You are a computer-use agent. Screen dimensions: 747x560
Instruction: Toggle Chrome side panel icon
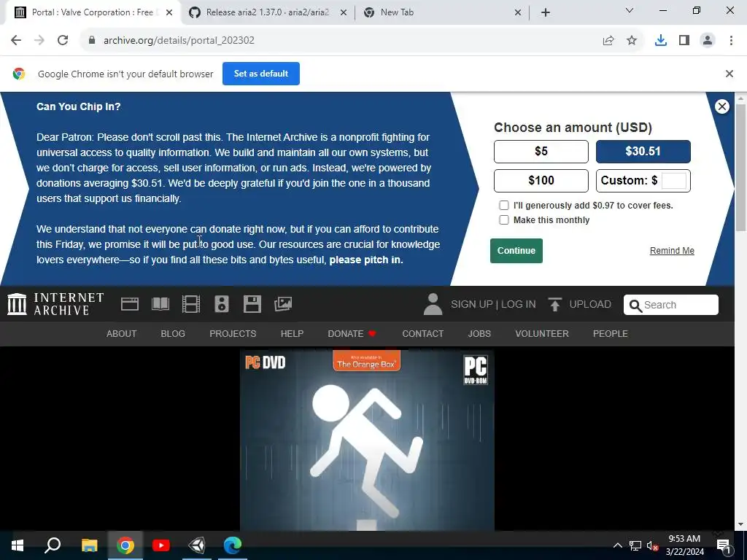point(684,41)
